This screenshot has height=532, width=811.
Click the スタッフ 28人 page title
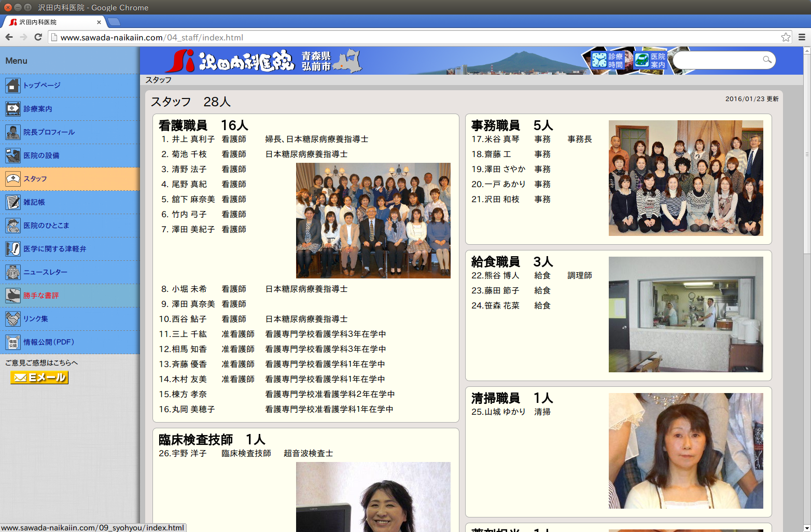[x=191, y=102]
